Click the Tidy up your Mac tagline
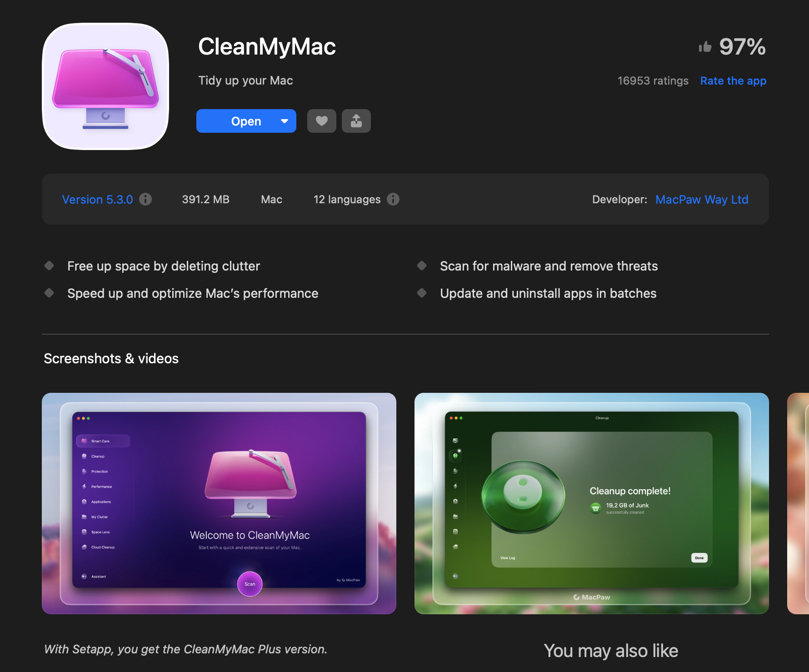Screen dimensions: 809x672 click(245, 80)
